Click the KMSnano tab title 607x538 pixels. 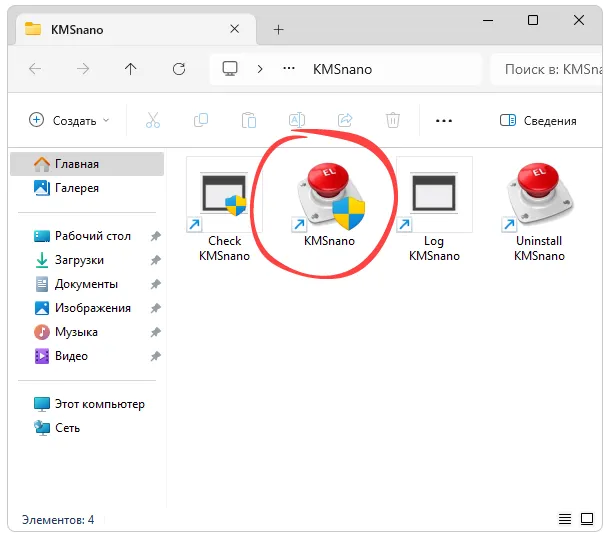point(77,30)
